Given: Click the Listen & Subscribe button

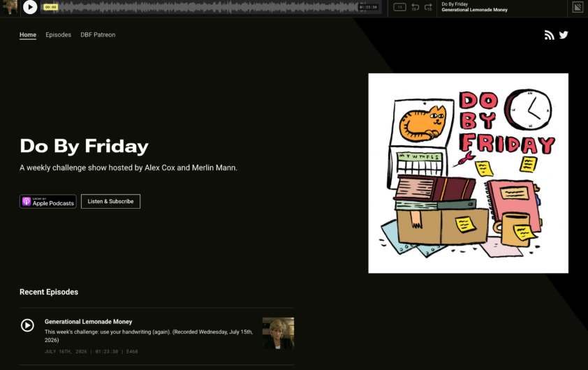Looking at the screenshot, I should 110,201.
